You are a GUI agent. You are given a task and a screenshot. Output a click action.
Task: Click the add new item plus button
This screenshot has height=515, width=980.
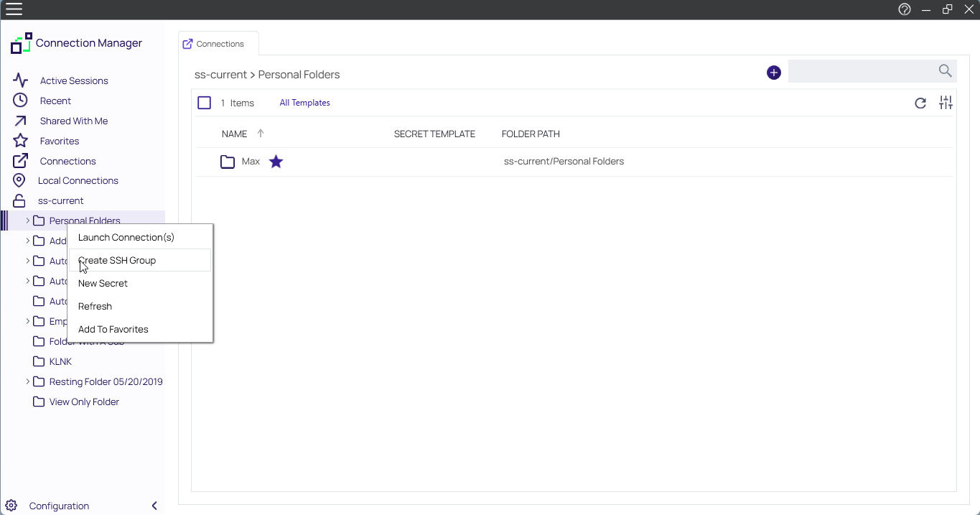point(773,73)
